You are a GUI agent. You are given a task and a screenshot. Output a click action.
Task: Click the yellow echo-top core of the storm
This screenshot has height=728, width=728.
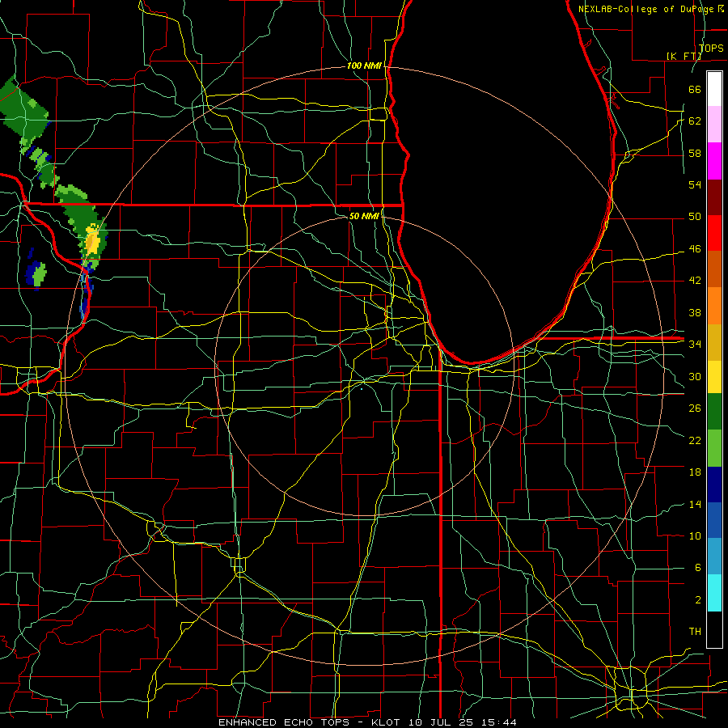pos(92,240)
